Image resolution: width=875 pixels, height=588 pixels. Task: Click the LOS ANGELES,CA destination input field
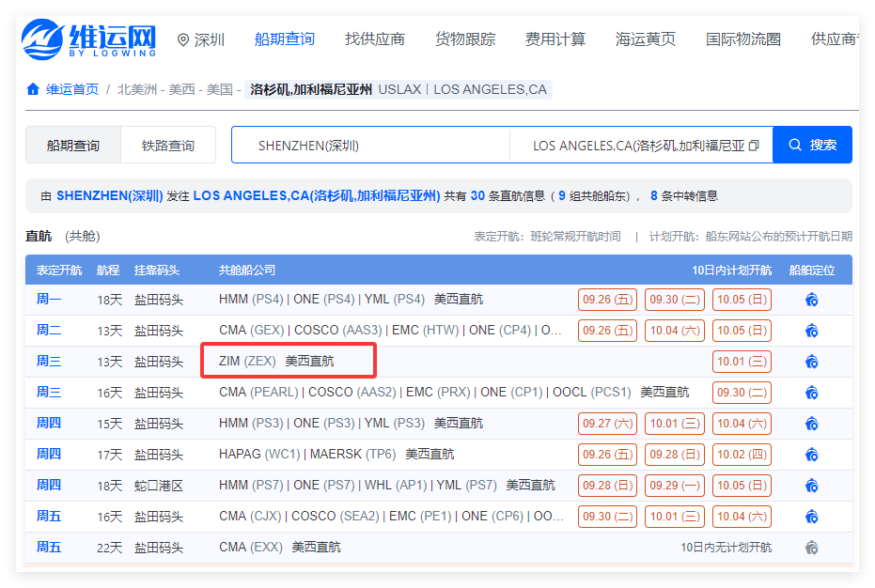click(x=641, y=145)
